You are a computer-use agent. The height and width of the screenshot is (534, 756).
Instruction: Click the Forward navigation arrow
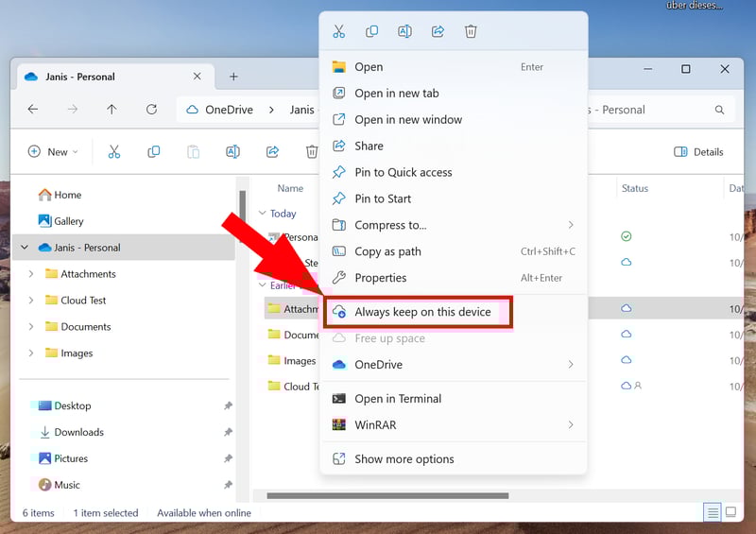[x=73, y=110]
